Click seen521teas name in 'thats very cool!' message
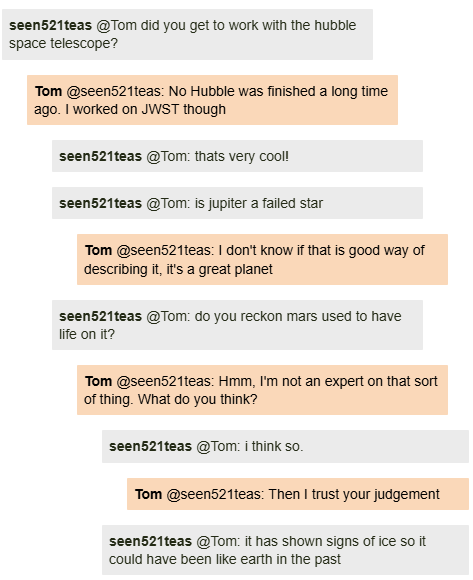 tap(100, 156)
